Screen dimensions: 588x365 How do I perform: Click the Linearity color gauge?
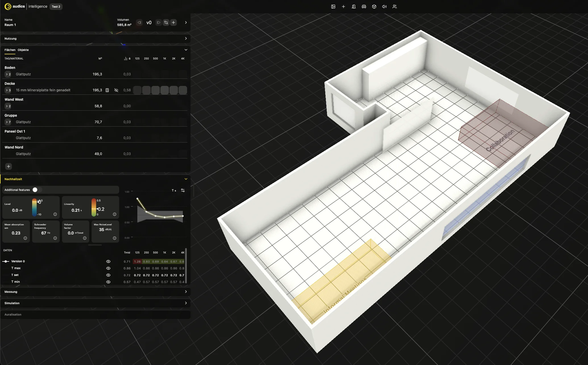94,207
